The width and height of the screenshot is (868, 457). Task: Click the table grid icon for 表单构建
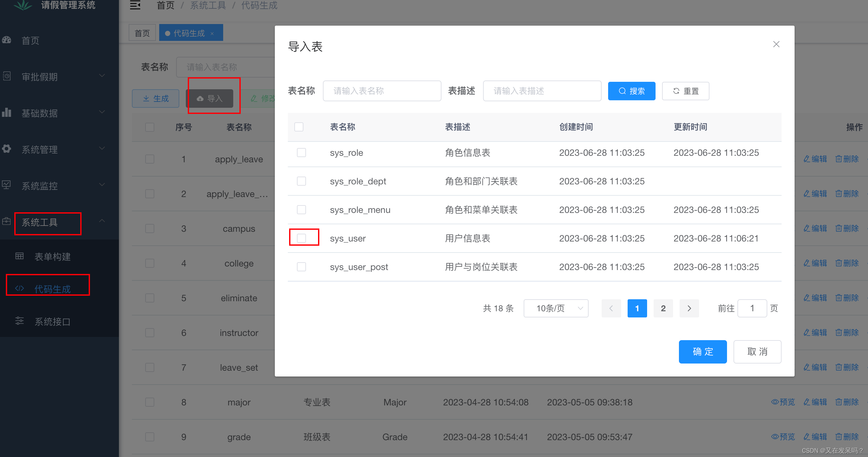[x=19, y=256]
